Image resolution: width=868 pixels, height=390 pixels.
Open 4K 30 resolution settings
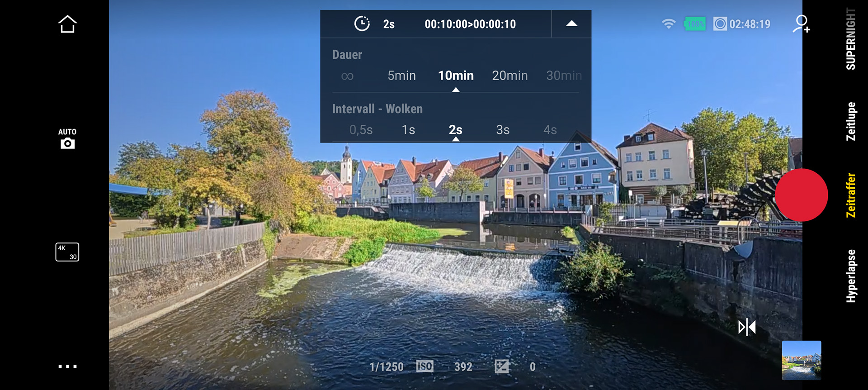67,252
